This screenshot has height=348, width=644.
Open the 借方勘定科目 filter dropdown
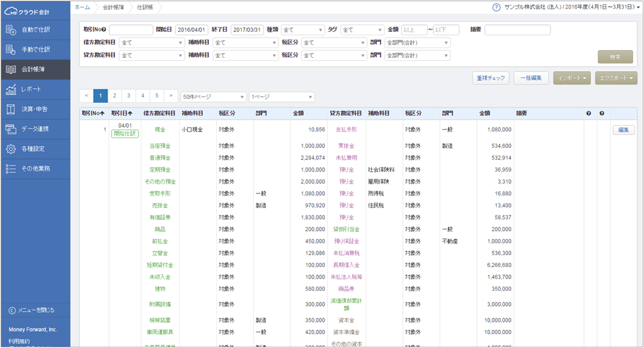[151, 43]
